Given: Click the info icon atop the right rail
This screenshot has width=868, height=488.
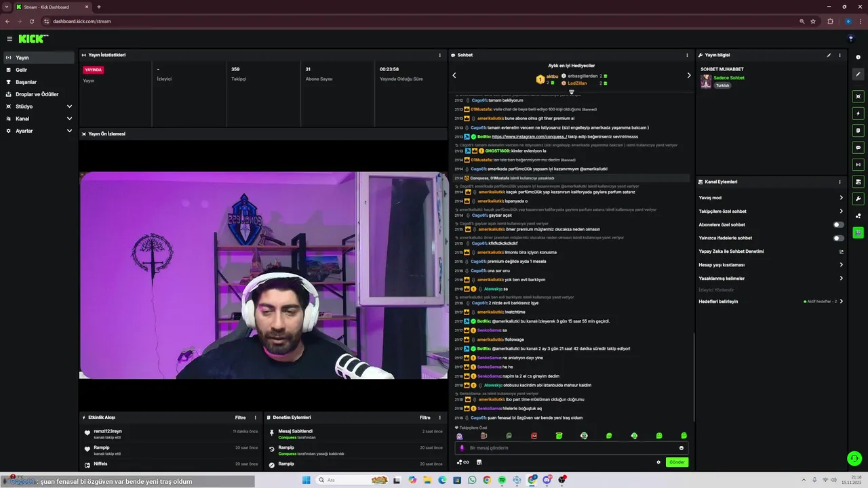Looking at the screenshot, I should (858, 57).
